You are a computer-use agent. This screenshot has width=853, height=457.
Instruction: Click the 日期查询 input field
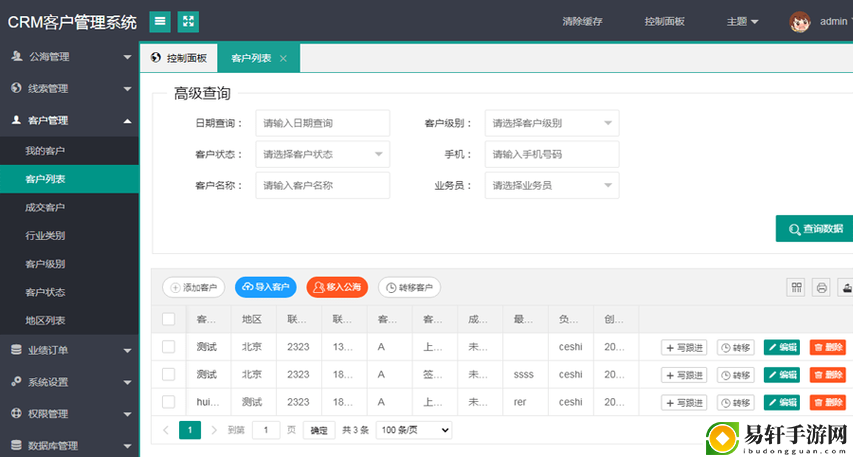click(x=323, y=123)
